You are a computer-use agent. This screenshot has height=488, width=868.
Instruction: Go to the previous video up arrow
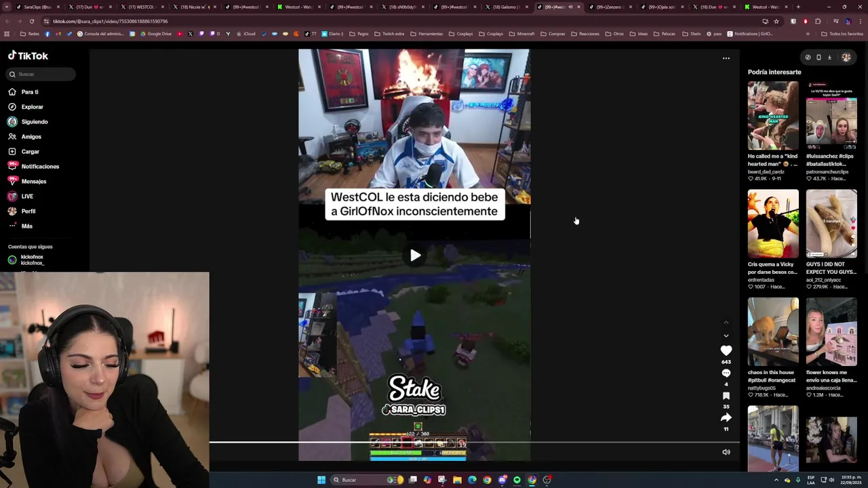click(x=726, y=323)
